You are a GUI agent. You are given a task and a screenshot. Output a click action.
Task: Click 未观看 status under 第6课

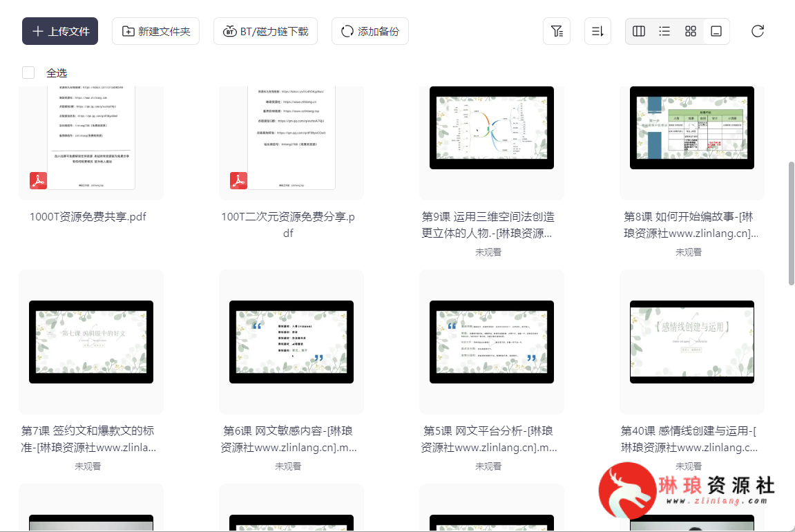(288, 466)
